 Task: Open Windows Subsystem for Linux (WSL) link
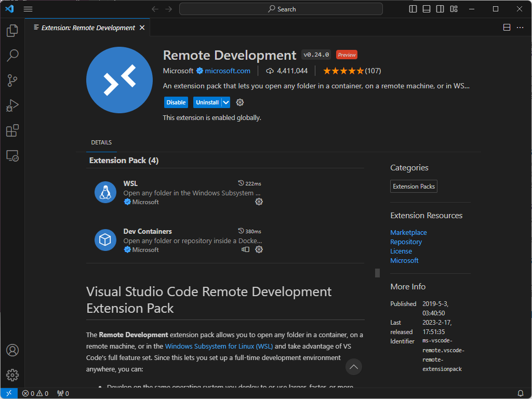[219, 347]
